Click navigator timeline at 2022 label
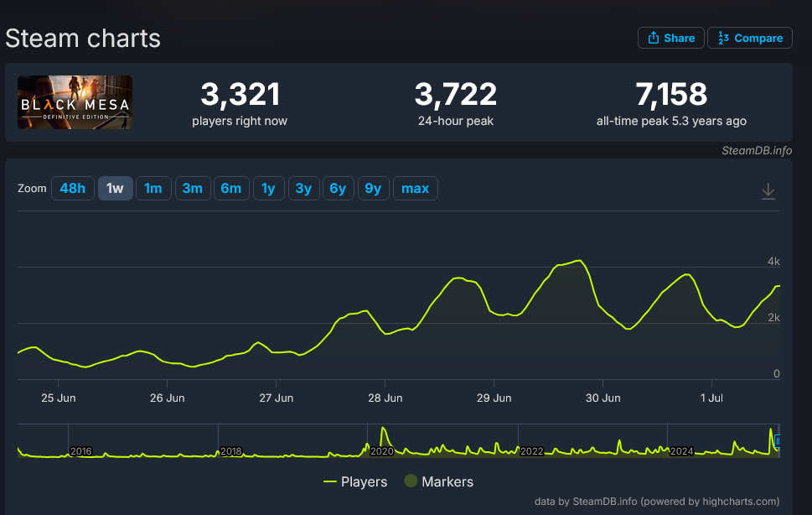Image resolution: width=812 pixels, height=515 pixels. pos(532,451)
